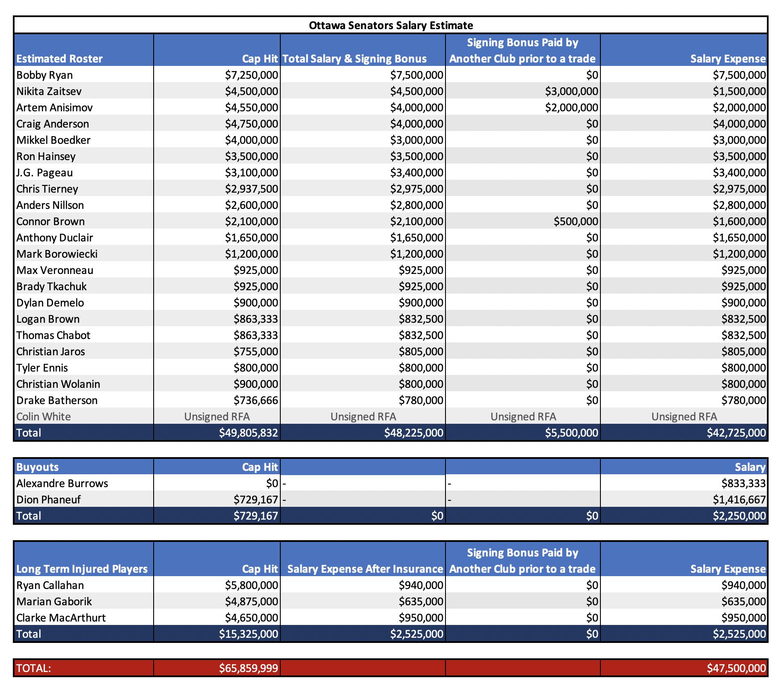Select the 'Christian Wolanin' name cell

(x=84, y=384)
